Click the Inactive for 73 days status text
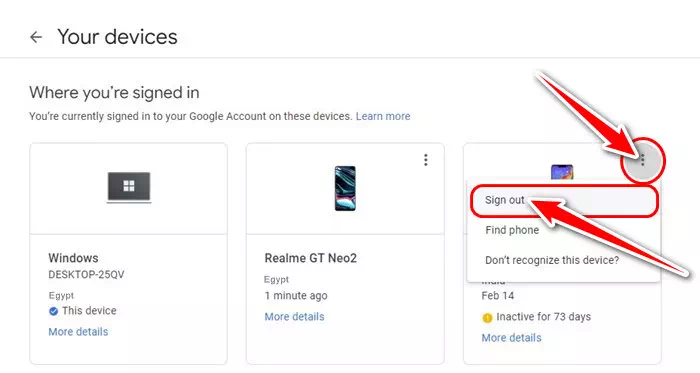 tap(543, 317)
